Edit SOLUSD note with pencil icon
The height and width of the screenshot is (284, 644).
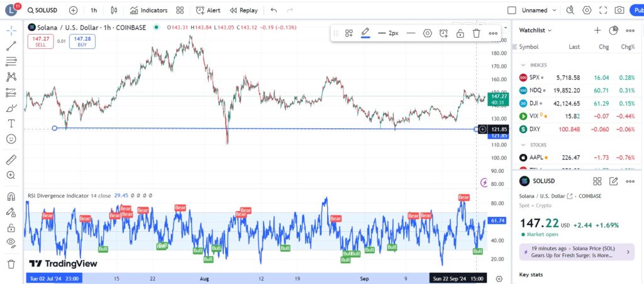point(614,182)
